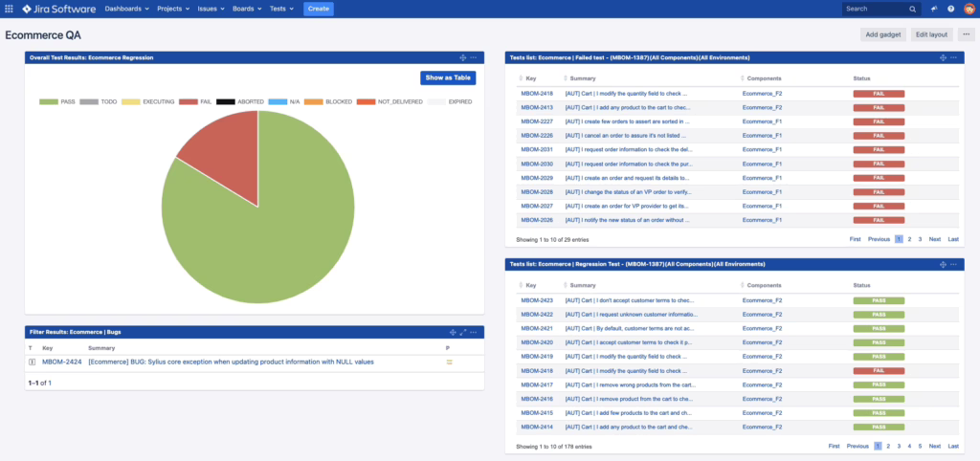This screenshot has width=980, height=461.
Task: Click move icon on Regression Test gadget
Action: tap(943, 263)
